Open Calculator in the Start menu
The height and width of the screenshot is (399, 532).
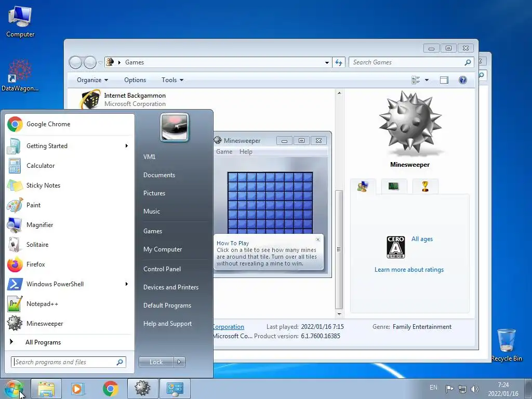70,166
